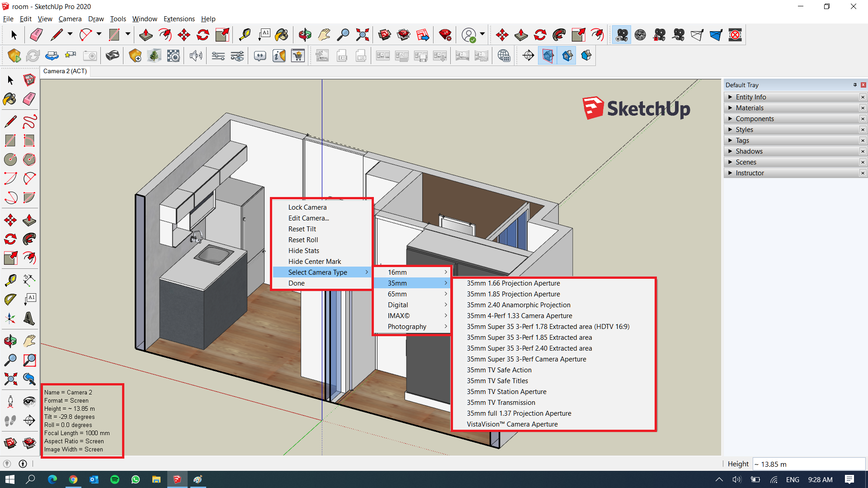Expand the Shadows panel
The width and height of the screenshot is (868, 488).
tap(750, 151)
